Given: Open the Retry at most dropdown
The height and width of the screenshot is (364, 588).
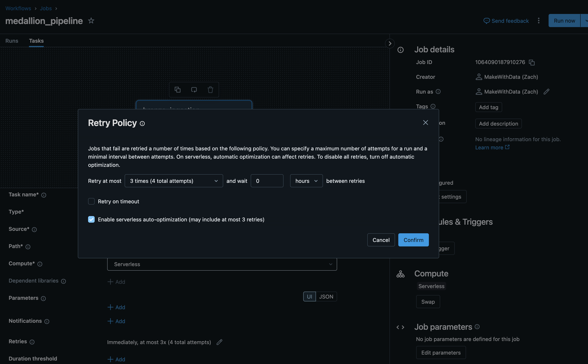Looking at the screenshot, I should (174, 181).
